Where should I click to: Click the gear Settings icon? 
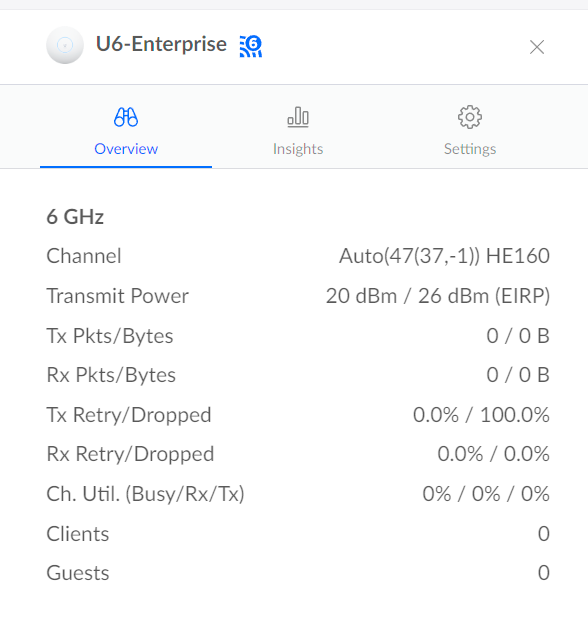point(470,117)
